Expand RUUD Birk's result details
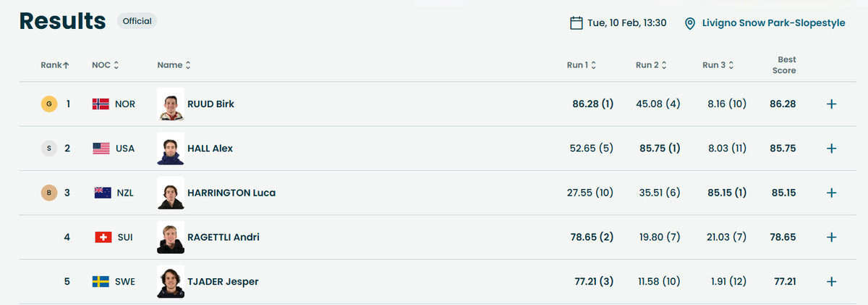The image size is (868, 305). 831,104
